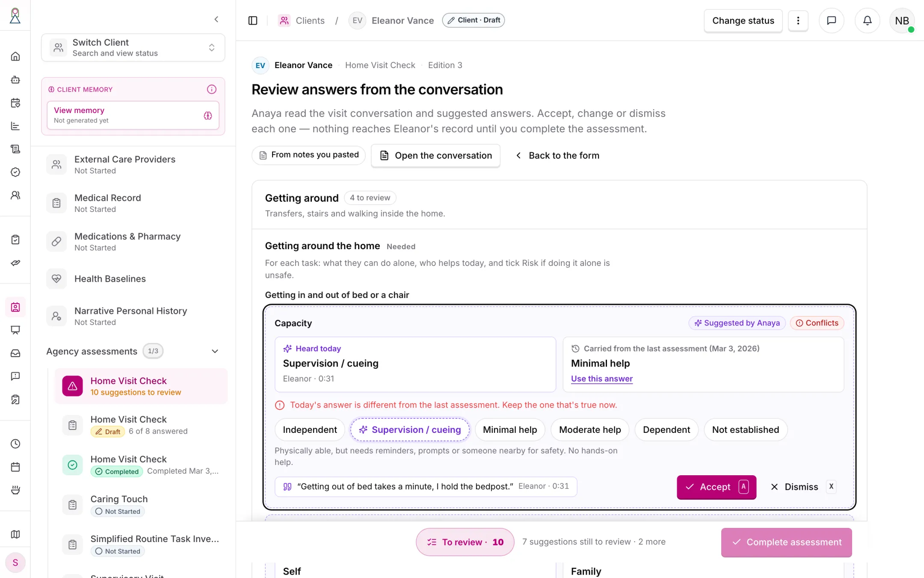Collapse the Agency assessments section

tap(215, 351)
